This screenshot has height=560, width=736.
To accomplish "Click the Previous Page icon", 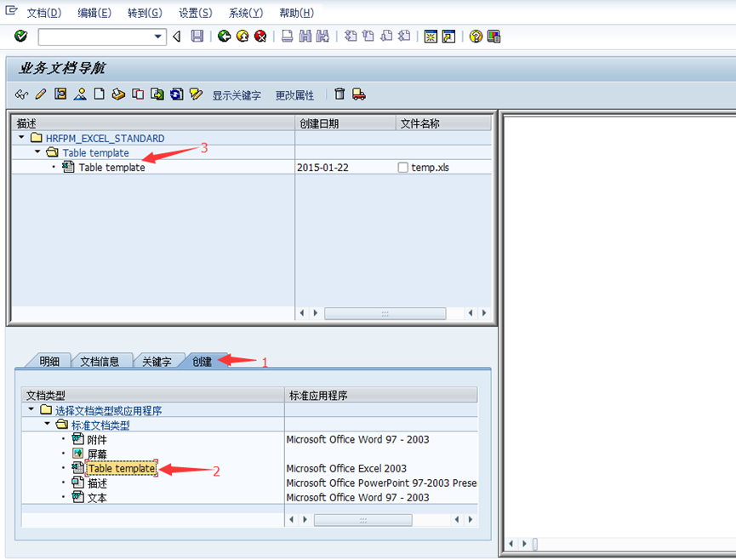I will tap(368, 36).
